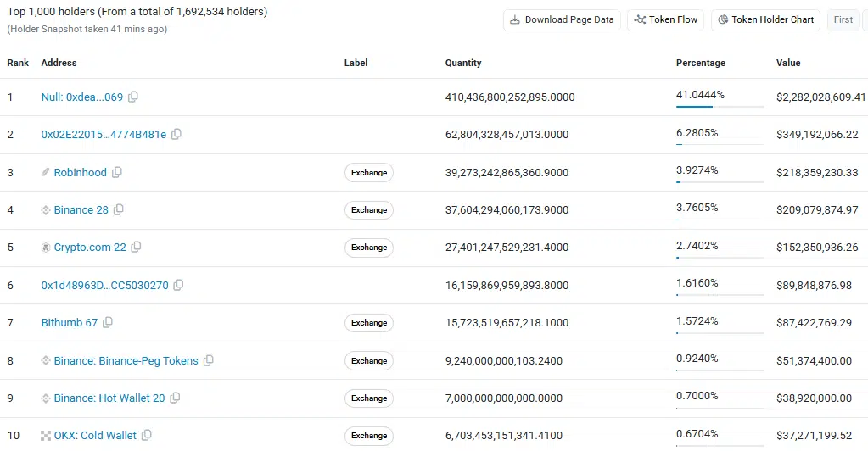Select the 0.9240% percentage text
868x451 pixels.
coord(697,359)
